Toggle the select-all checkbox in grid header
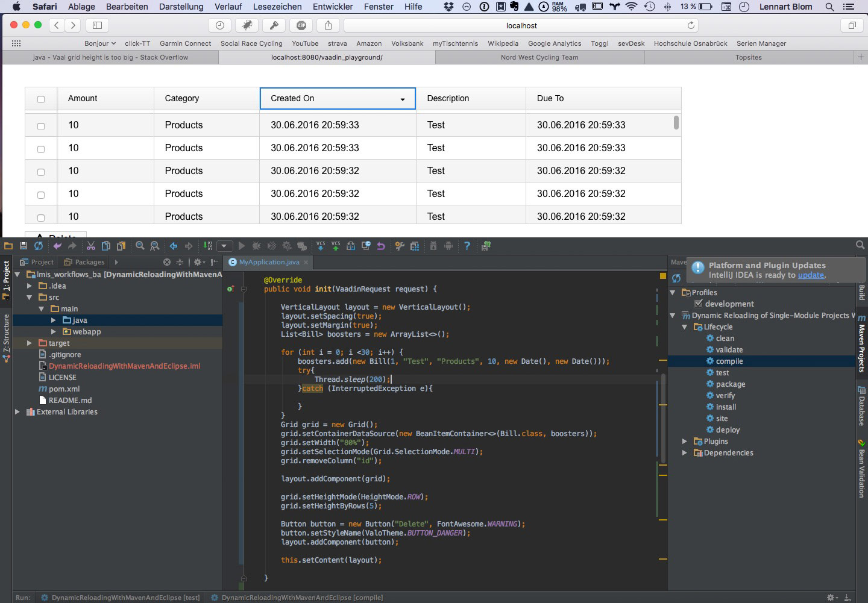 (41, 99)
